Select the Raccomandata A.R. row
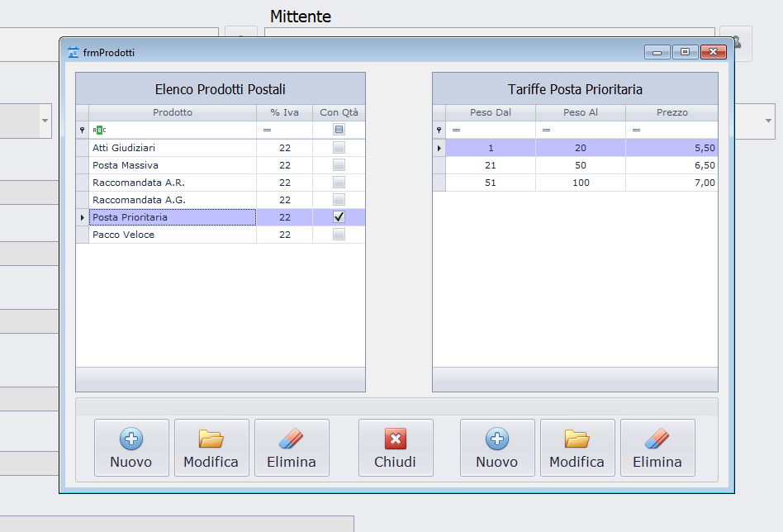783x532 pixels. [172, 183]
